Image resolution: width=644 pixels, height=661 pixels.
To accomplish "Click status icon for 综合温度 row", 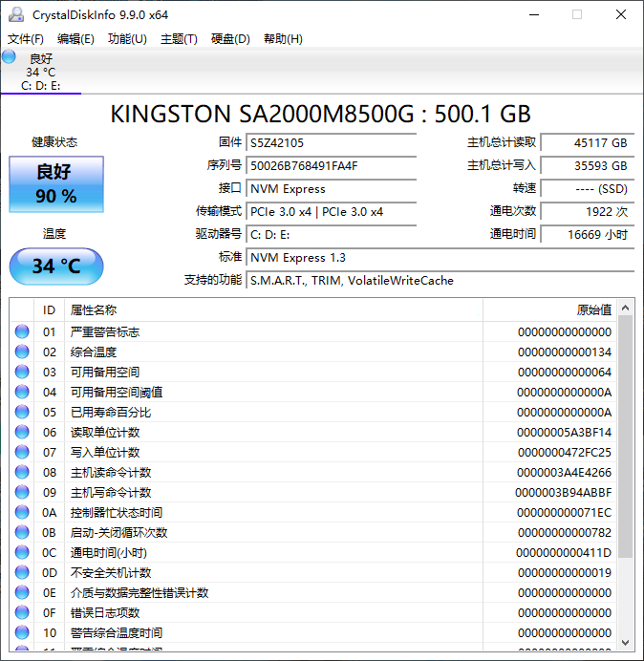I will [x=22, y=352].
